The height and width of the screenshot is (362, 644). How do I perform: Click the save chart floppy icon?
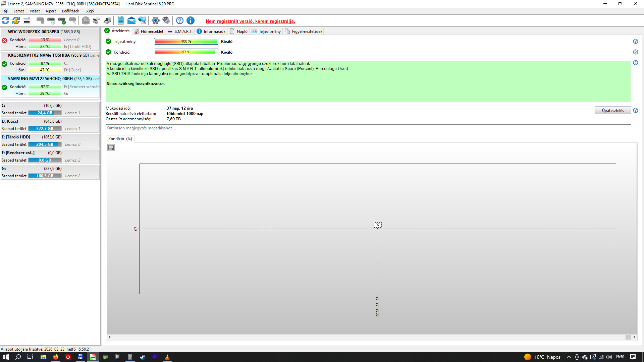coord(111,147)
